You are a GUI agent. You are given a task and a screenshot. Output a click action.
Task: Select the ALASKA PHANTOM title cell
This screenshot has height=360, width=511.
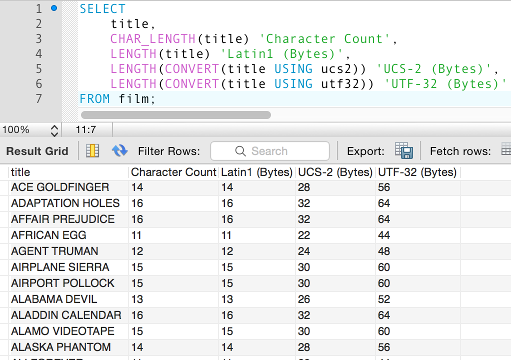68,347
